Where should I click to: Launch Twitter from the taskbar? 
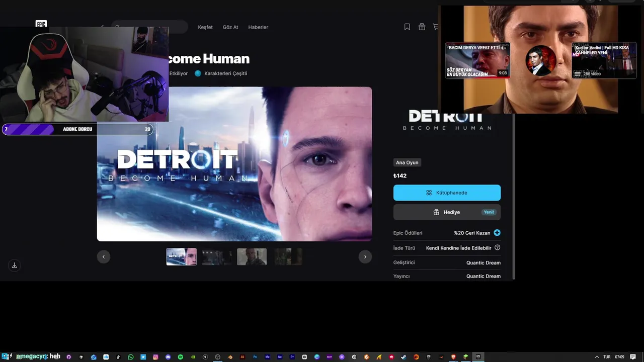143,357
